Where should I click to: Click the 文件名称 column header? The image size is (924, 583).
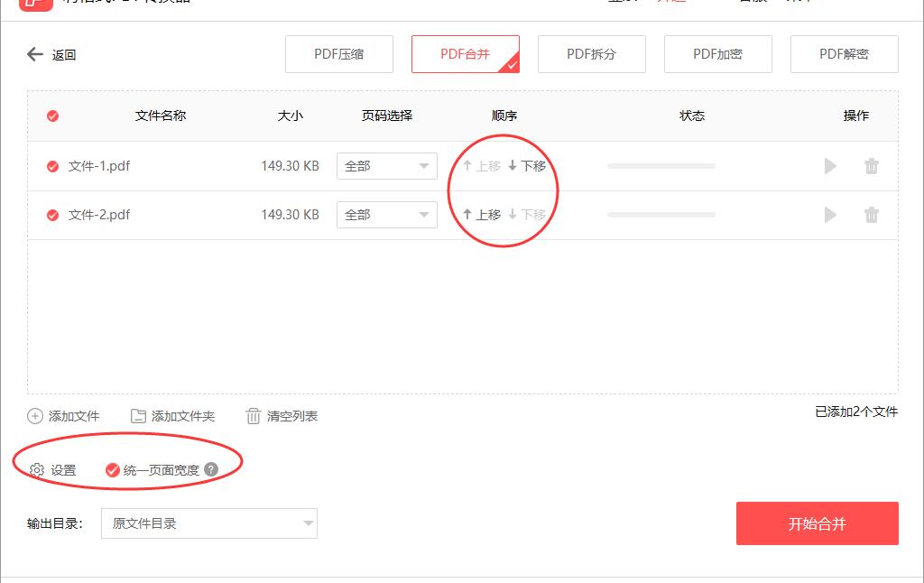(x=161, y=116)
